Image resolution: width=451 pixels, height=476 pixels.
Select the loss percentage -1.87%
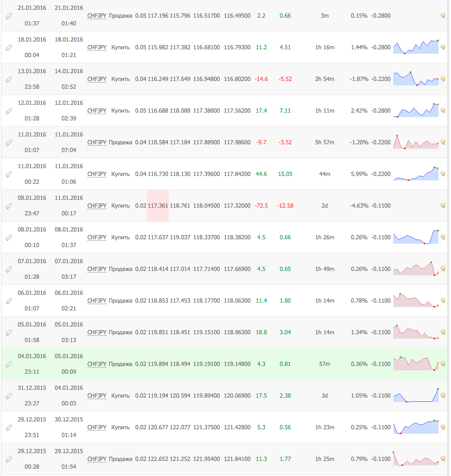tap(359, 79)
